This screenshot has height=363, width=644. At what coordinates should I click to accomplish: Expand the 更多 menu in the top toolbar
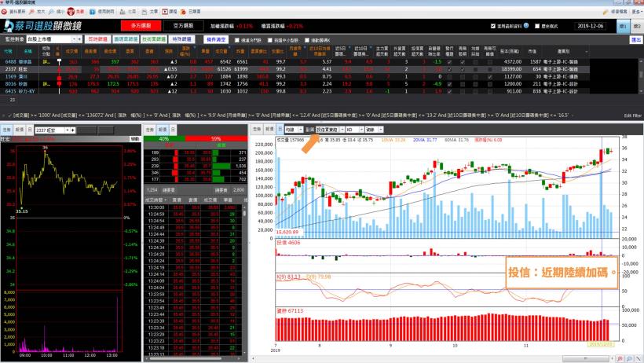pyautogui.click(x=637, y=12)
